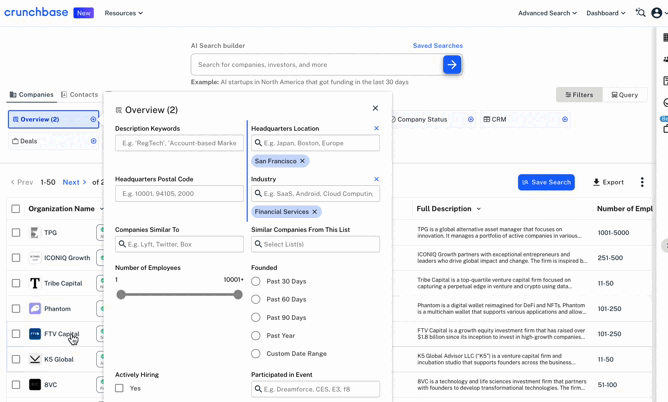Click the crunchbase logo
The height and width of the screenshot is (402, 668).
(36, 12)
